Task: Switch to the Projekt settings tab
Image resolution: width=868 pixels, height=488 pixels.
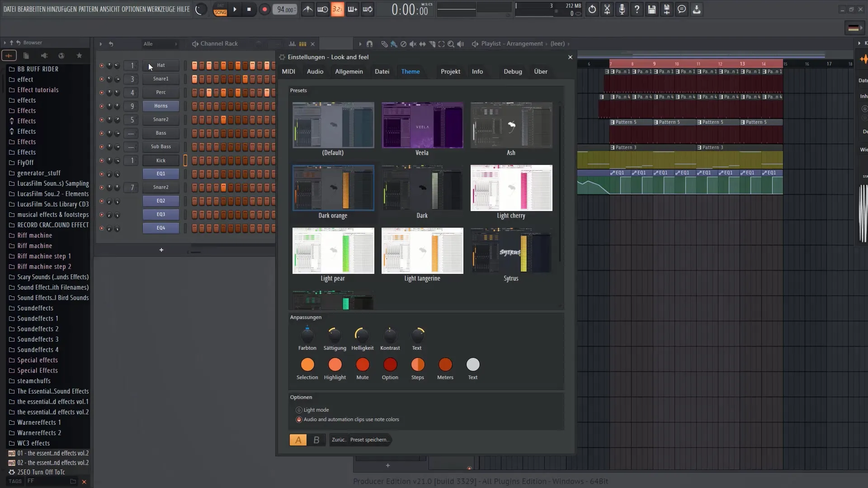Action: point(450,71)
